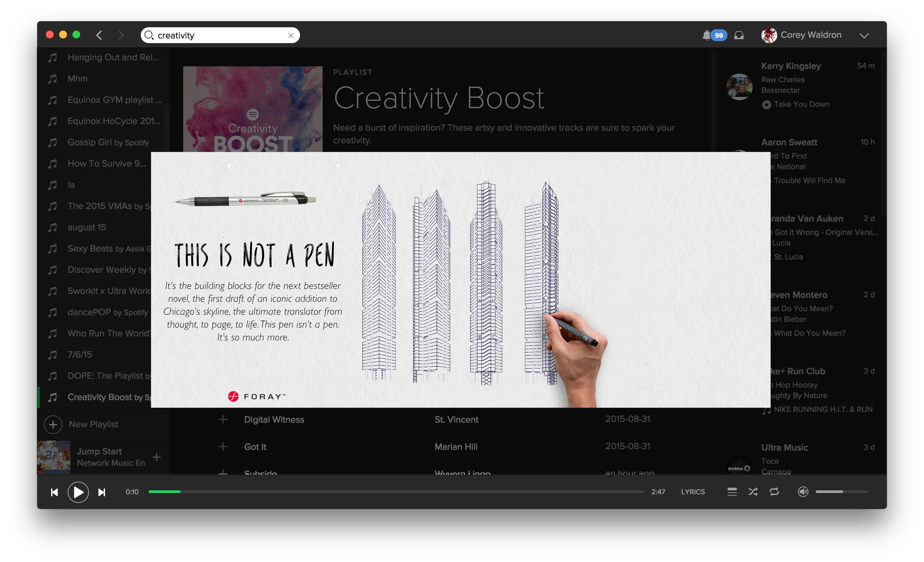924x562 pixels.
Task: Go back with the left arrow
Action: [x=99, y=35]
